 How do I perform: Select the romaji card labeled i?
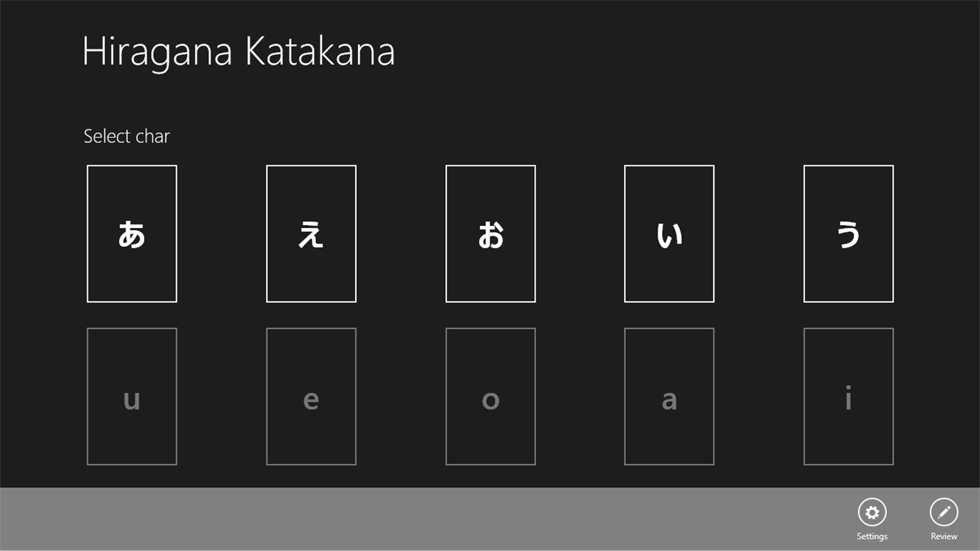pyautogui.click(x=849, y=397)
